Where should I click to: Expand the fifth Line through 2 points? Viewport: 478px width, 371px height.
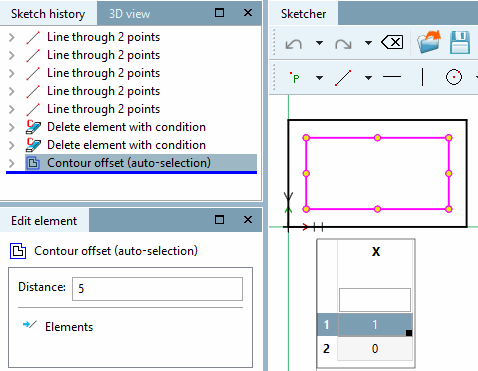pyautogui.click(x=12, y=109)
